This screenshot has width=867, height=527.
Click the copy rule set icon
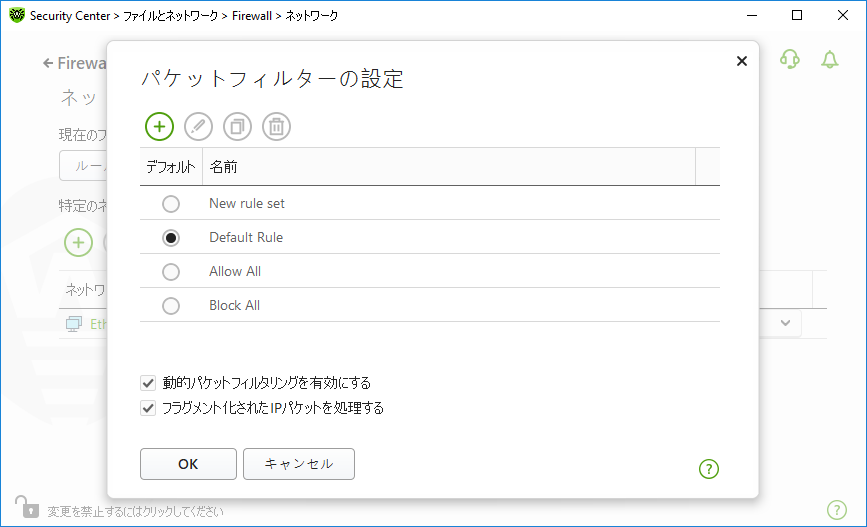[237, 126]
